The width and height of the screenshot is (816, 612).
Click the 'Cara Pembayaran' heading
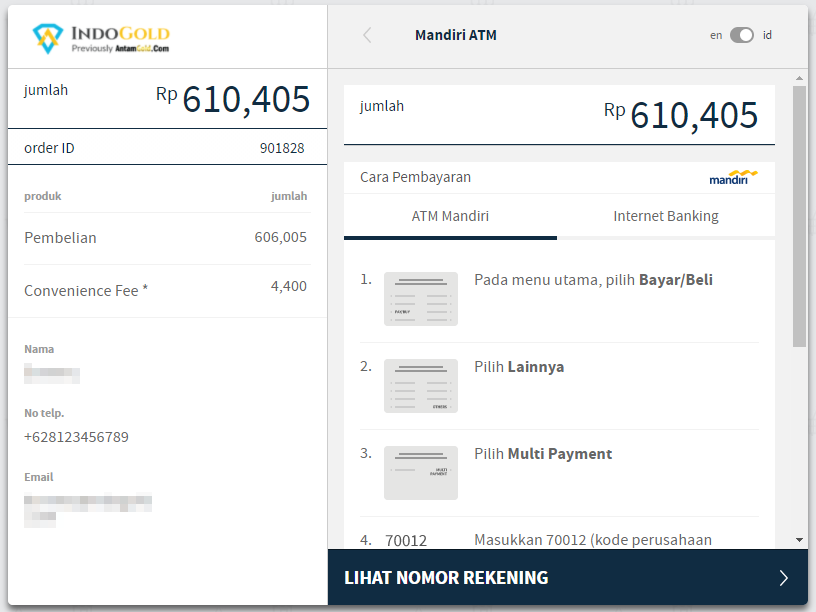point(415,177)
